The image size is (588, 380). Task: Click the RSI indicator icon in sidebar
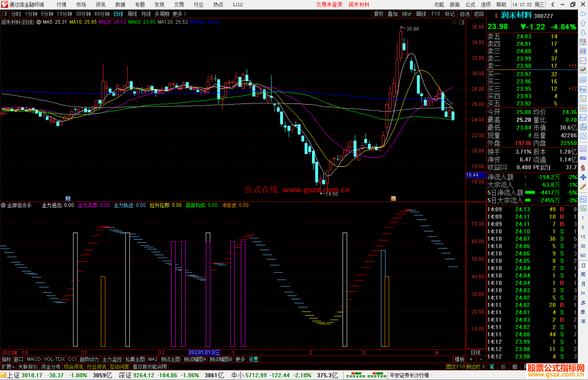point(583,158)
